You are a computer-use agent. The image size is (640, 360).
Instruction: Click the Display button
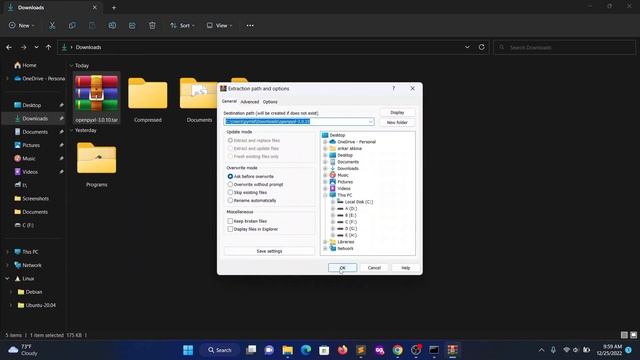(x=397, y=112)
